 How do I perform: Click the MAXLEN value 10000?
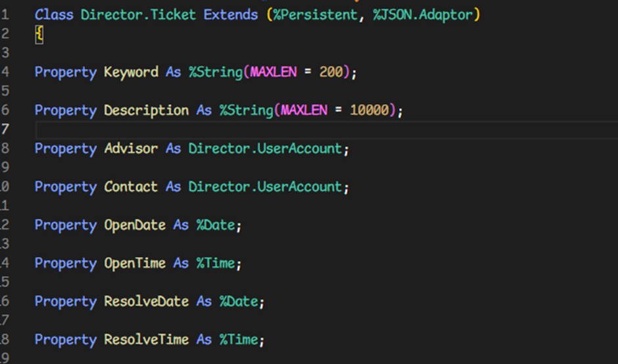click(369, 110)
